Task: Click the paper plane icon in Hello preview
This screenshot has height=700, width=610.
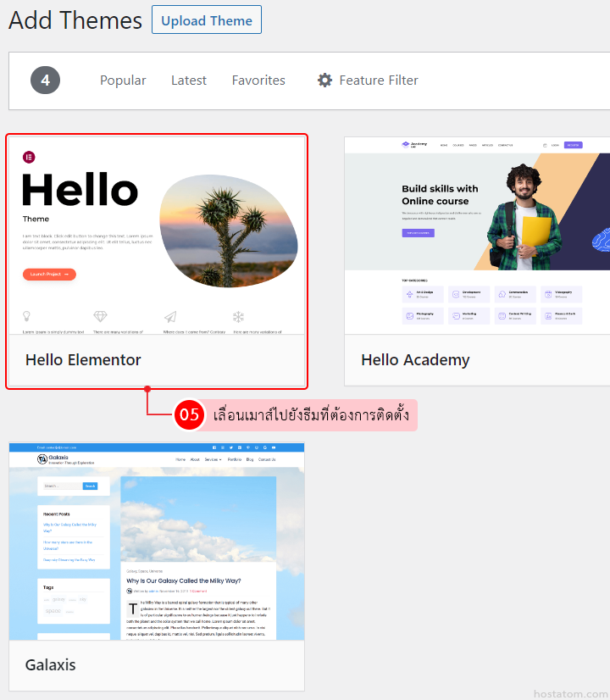Action: point(170,317)
